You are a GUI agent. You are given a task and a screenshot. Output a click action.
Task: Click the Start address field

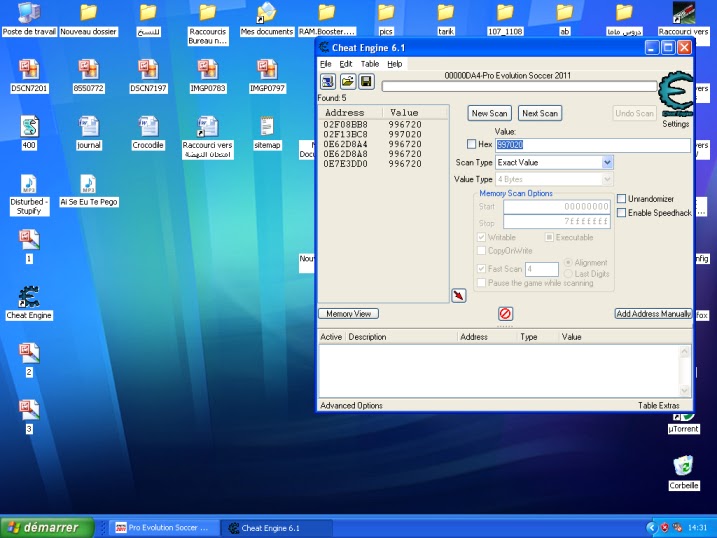(x=556, y=207)
